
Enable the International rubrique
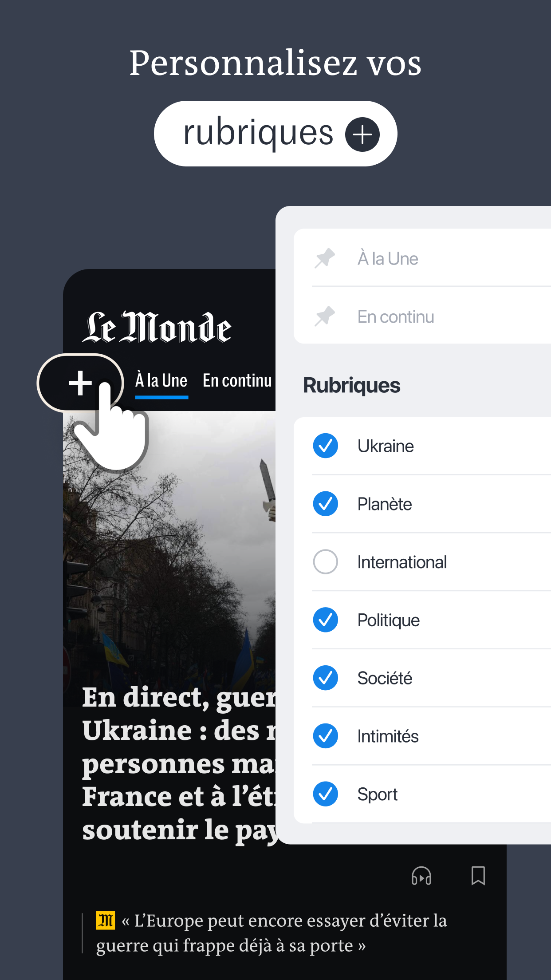click(x=326, y=562)
